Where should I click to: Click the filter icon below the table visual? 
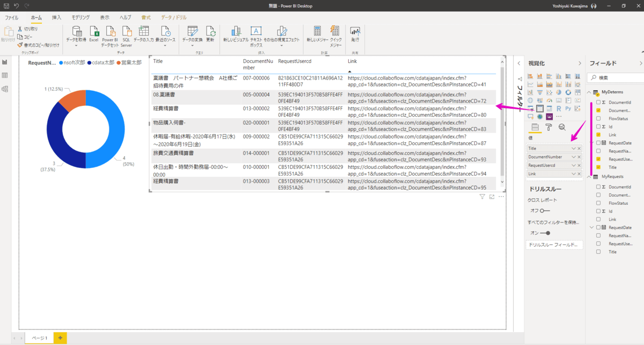[482, 197]
